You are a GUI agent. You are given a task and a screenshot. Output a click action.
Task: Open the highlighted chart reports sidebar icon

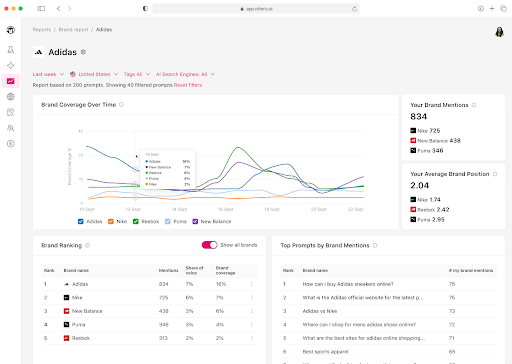pyautogui.click(x=11, y=81)
